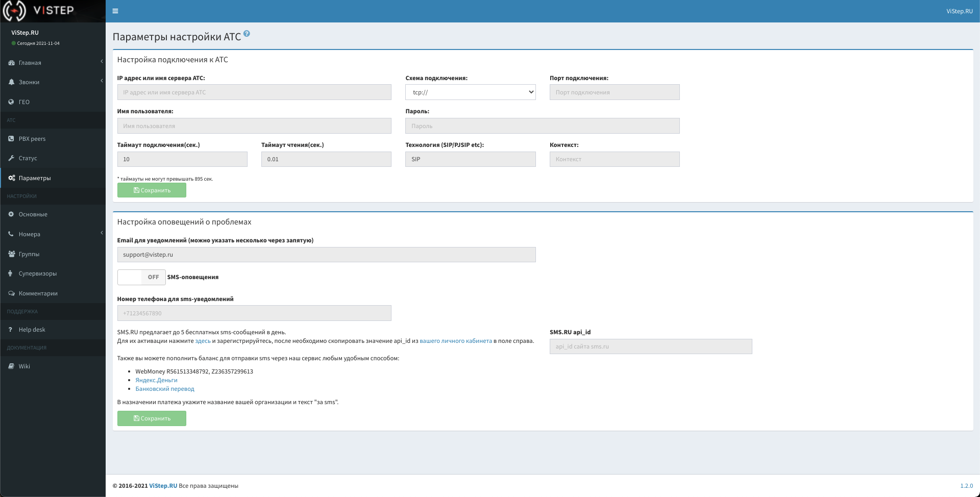This screenshot has width=980, height=497.
Task: Focus the IP адрес сервера АТС field
Action: point(254,92)
